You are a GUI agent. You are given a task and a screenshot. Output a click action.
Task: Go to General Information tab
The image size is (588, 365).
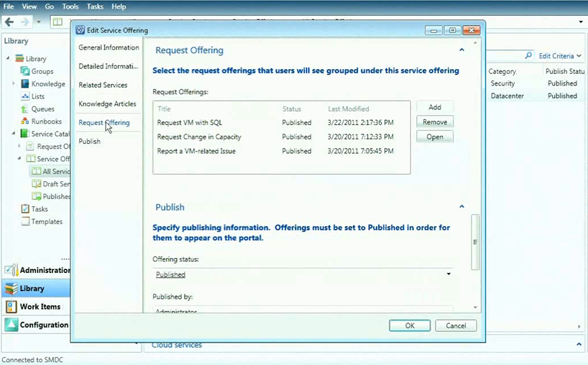click(109, 47)
